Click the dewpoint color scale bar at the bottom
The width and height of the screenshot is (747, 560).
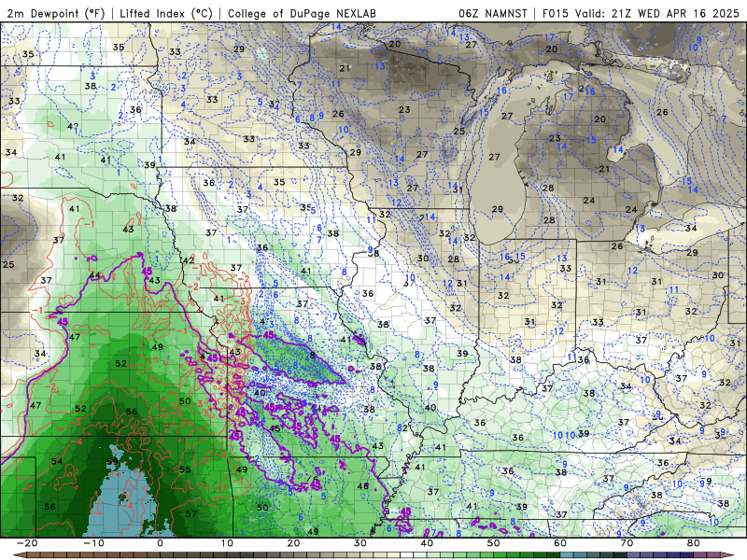tap(373, 555)
